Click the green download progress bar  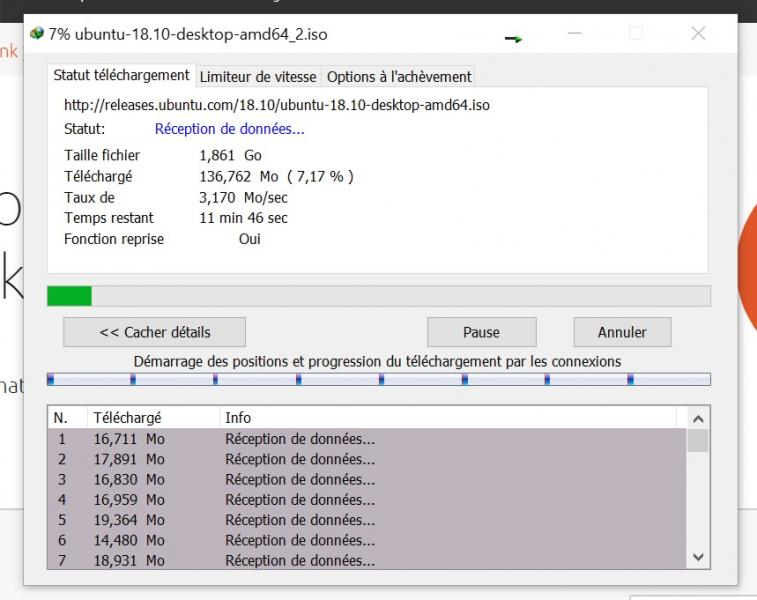[378, 296]
